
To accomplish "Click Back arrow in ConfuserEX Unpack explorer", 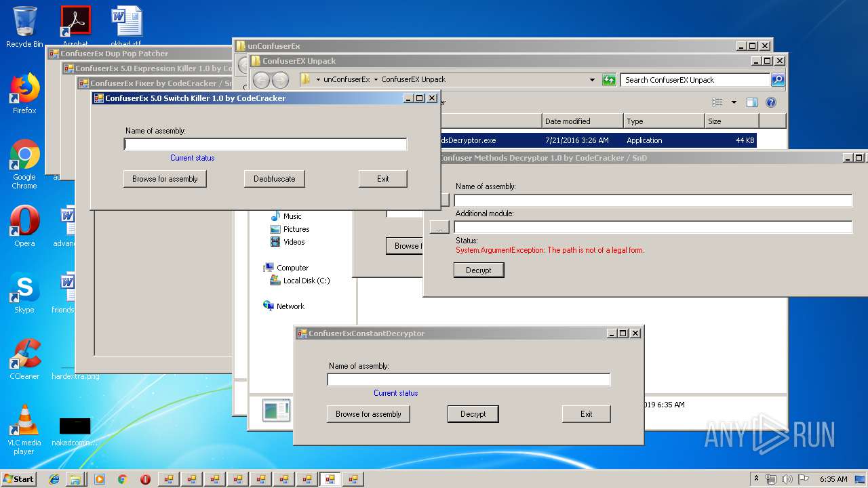I will click(x=261, y=80).
